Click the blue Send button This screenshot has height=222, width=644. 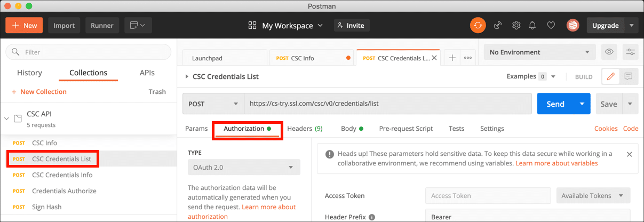[555, 104]
